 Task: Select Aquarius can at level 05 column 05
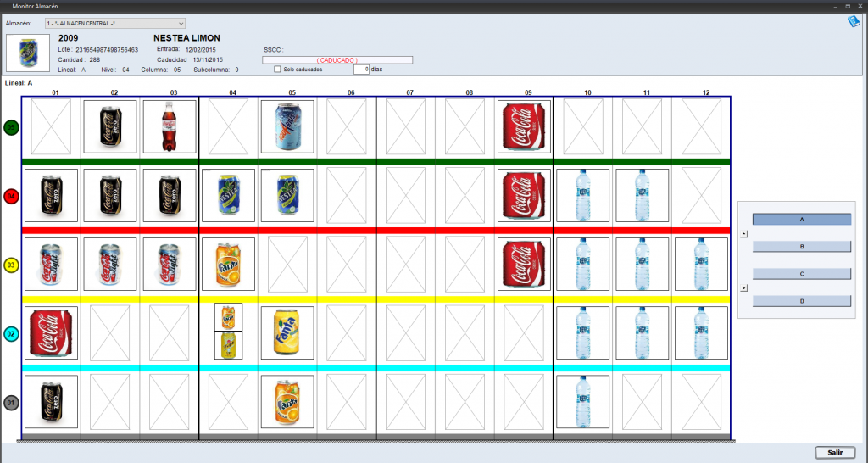click(x=287, y=127)
